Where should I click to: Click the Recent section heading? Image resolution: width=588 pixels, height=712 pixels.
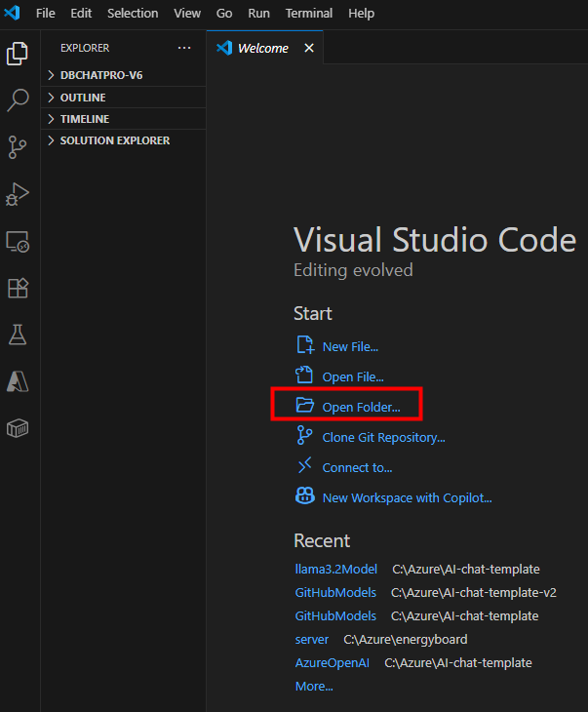point(322,540)
